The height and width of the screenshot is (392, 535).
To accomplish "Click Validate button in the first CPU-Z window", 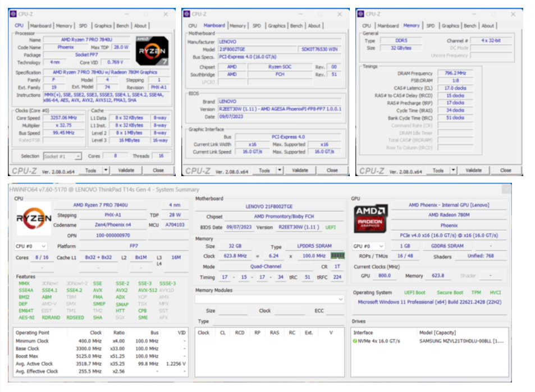I will [x=126, y=170].
